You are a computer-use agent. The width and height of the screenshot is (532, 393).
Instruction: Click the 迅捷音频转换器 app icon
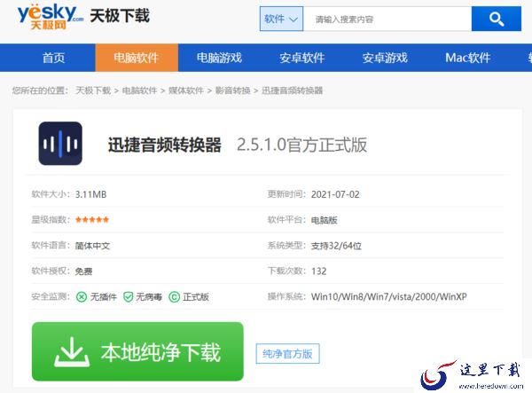(x=60, y=144)
